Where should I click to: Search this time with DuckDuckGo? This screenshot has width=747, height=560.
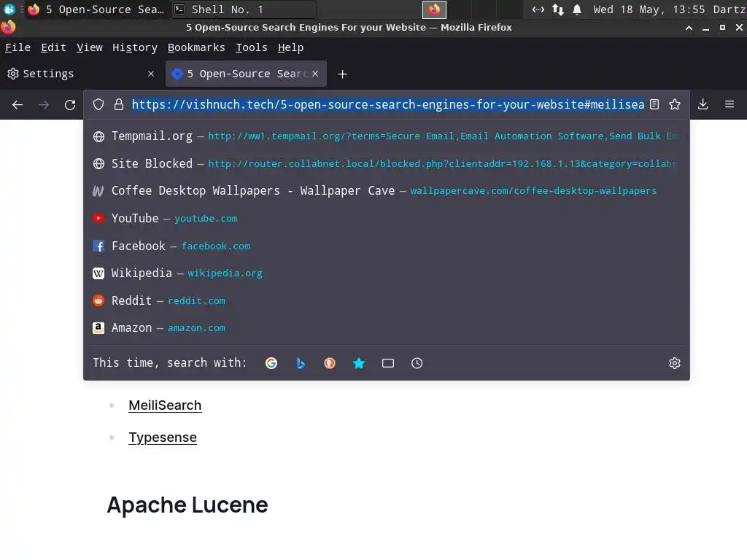coord(330,363)
